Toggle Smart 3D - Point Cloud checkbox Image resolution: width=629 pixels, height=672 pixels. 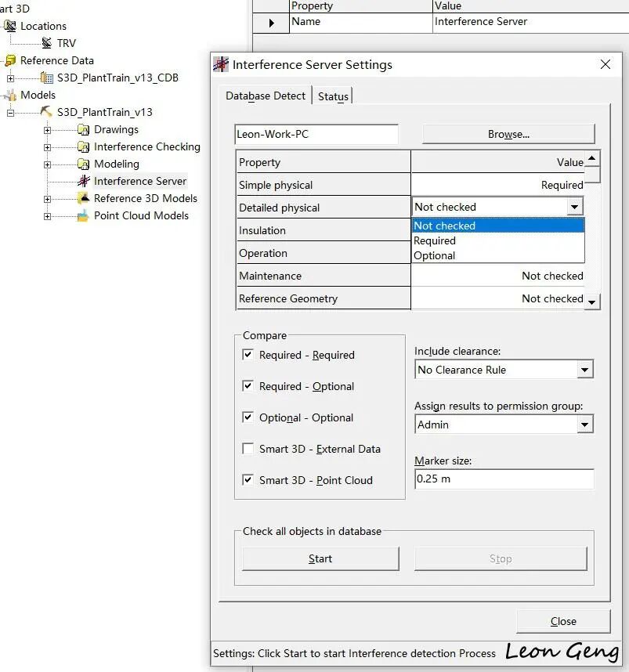(248, 479)
